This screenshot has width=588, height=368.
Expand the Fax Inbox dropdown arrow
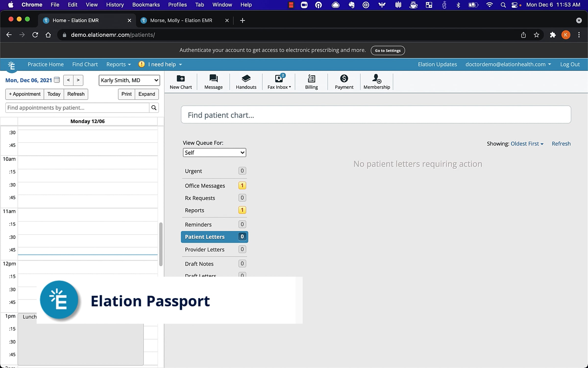coord(290,87)
